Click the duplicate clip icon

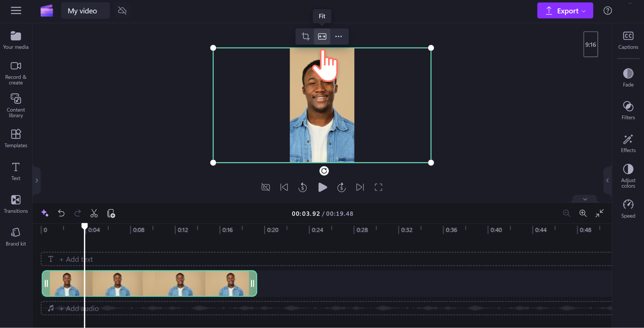click(x=111, y=213)
